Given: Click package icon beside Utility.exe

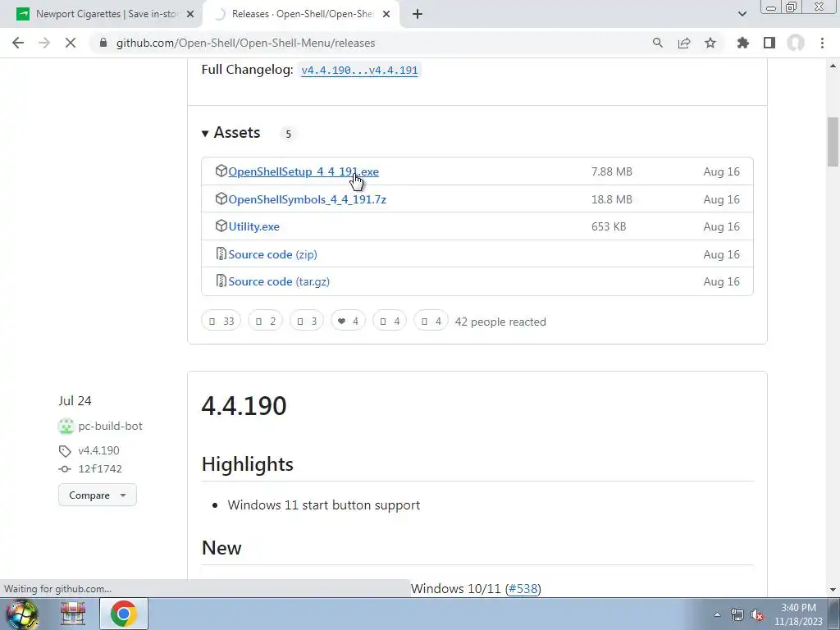Looking at the screenshot, I should 221,226.
